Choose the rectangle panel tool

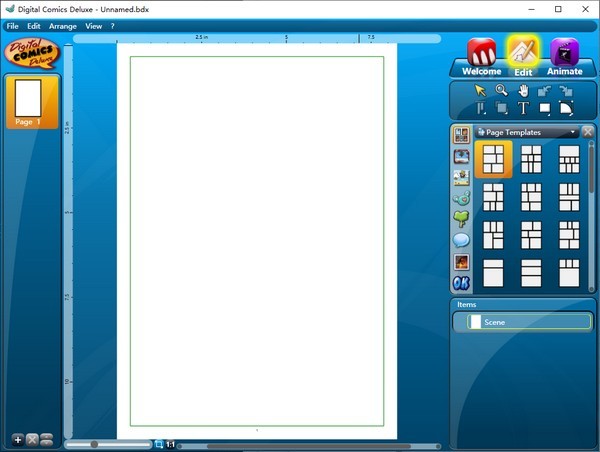[545, 109]
